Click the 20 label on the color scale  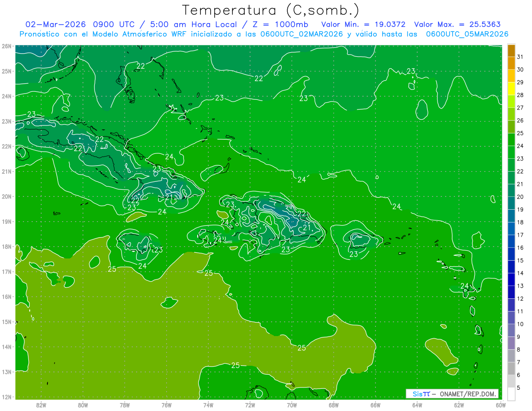coord(520,197)
